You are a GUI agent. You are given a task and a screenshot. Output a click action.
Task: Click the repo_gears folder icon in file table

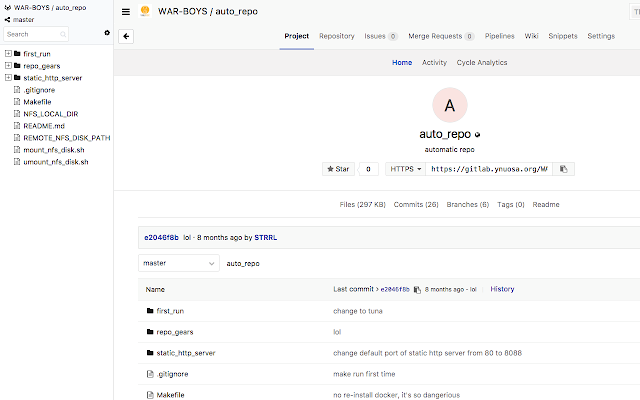pos(150,332)
